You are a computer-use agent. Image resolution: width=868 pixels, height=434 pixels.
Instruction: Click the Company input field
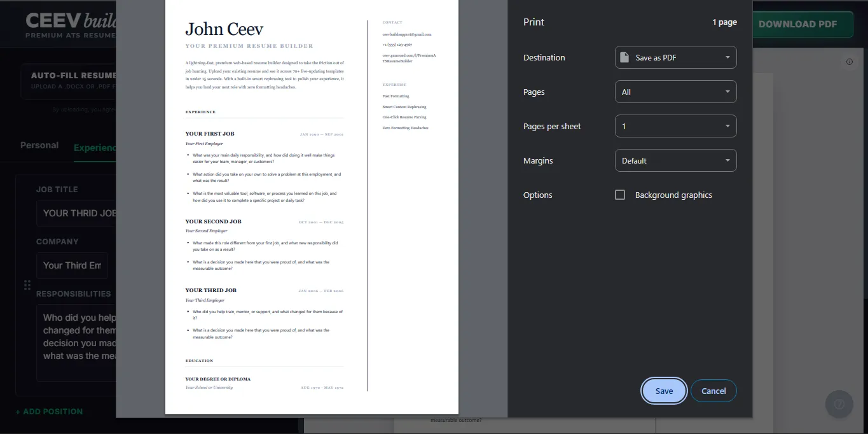(x=72, y=265)
